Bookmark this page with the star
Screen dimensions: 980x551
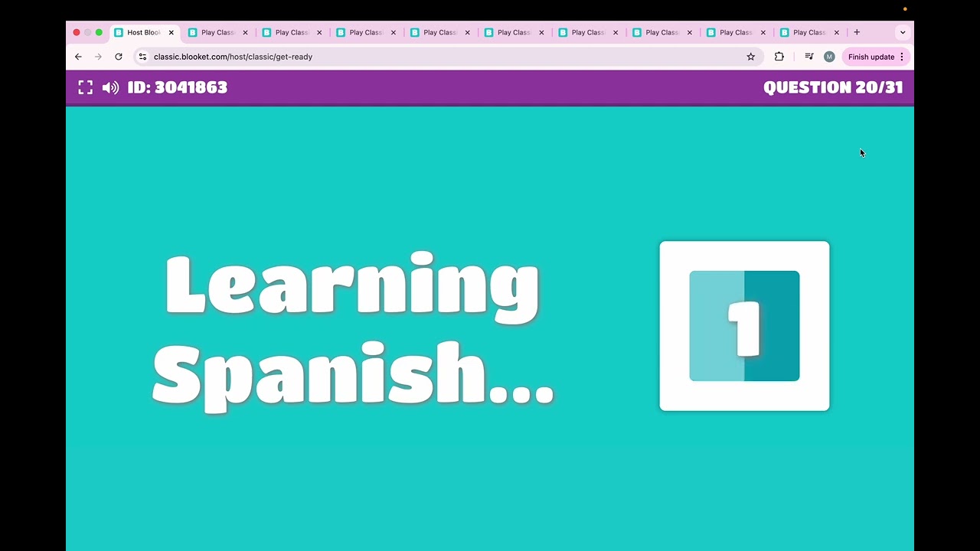[x=751, y=57]
